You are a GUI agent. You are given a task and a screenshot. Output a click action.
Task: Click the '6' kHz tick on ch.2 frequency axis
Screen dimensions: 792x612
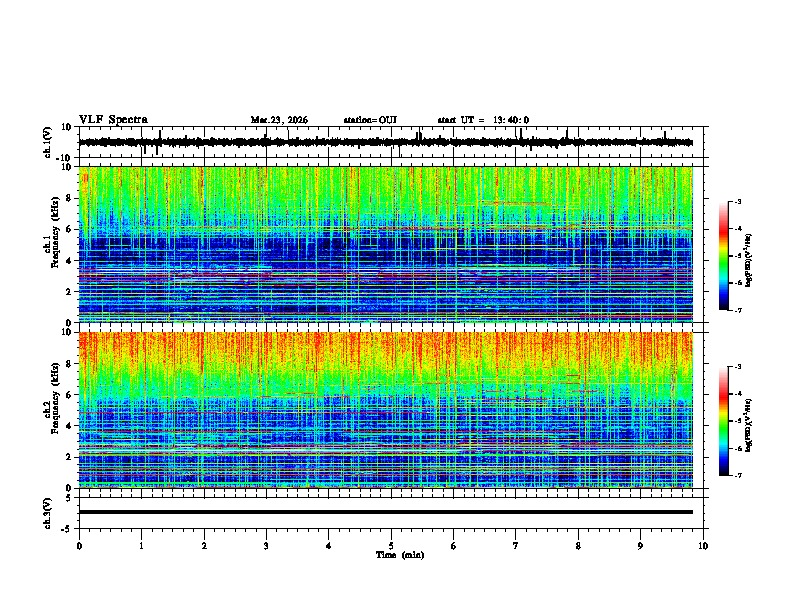coord(69,395)
